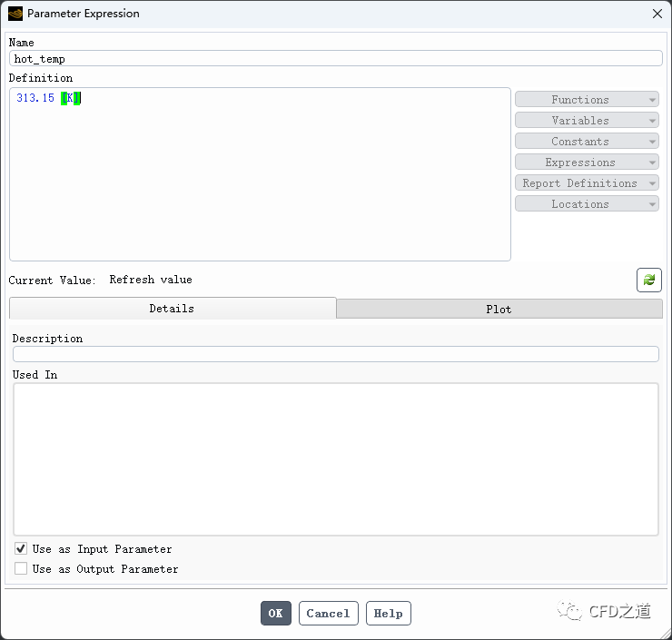Open the Functions dropdown
The width and height of the screenshot is (672, 640).
587,99
